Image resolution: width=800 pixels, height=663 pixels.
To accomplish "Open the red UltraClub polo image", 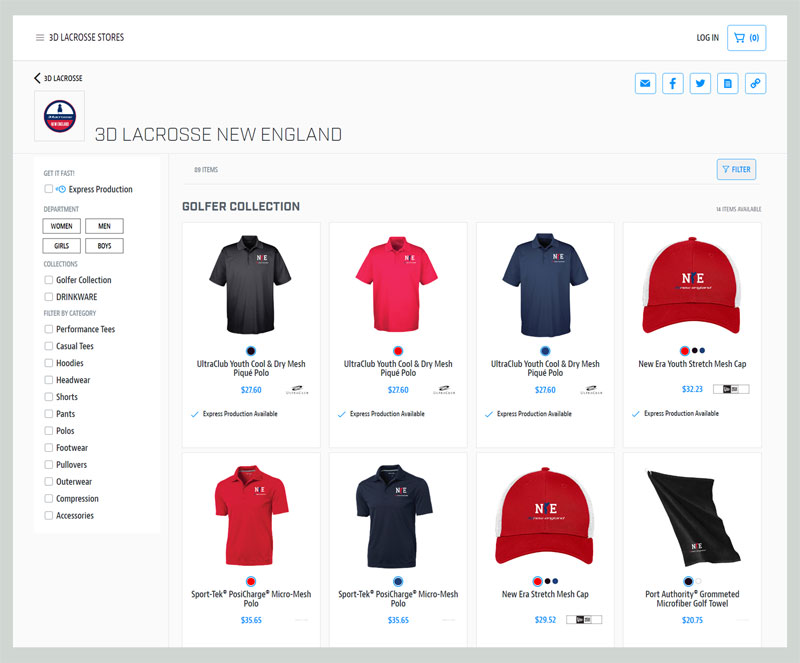I will pos(397,284).
